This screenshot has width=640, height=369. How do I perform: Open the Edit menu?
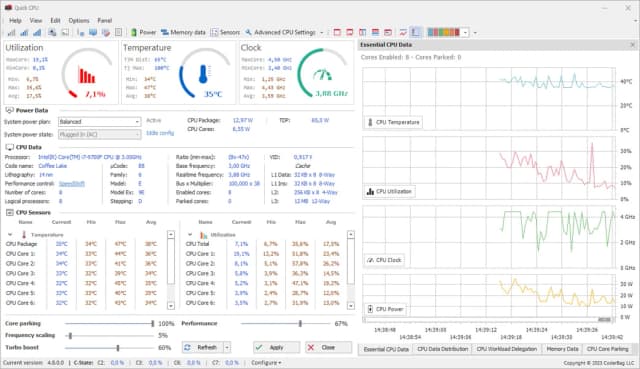click(56, 20)
